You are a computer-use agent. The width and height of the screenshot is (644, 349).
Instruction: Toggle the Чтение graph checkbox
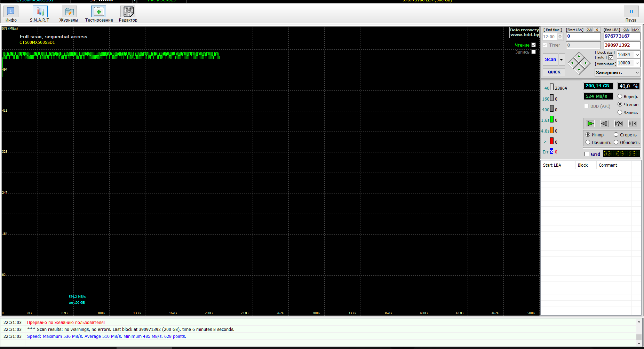tap(533, 45)
